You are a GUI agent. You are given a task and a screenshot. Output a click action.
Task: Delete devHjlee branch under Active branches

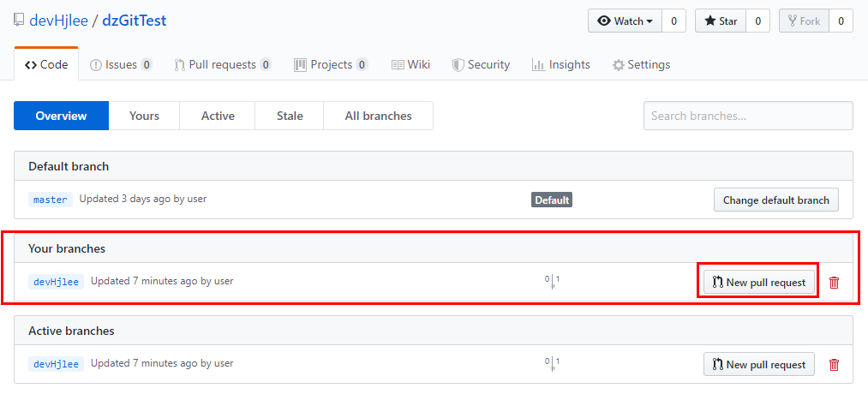(x=834, y=365)
